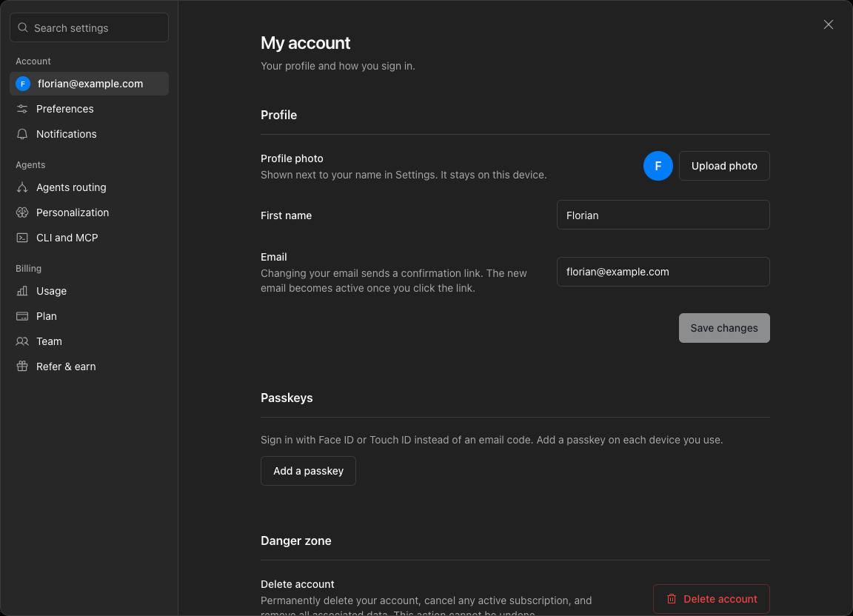Click the Personalization brain icon
Image resolution: width=853 pixels, height=616 pixels.
click(x=22, y=212)
